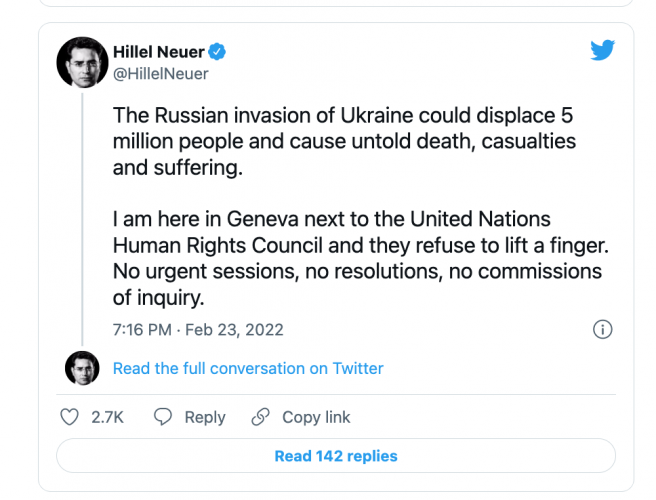656x500 pixels.
Task: Click the paragraph about the Russian invasion
Action: pos(343,141)
